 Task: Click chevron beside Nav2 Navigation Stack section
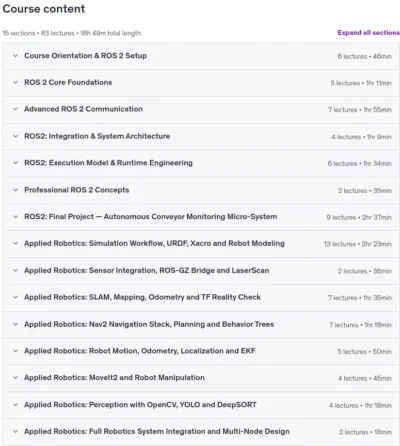(15, 324)
